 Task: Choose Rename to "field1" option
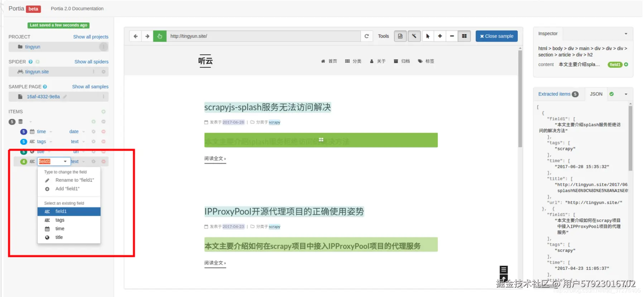point(69,180)
